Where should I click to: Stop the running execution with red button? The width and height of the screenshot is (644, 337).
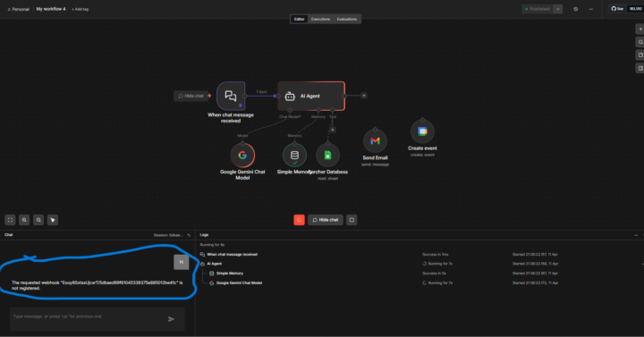[x=299, y=220]
